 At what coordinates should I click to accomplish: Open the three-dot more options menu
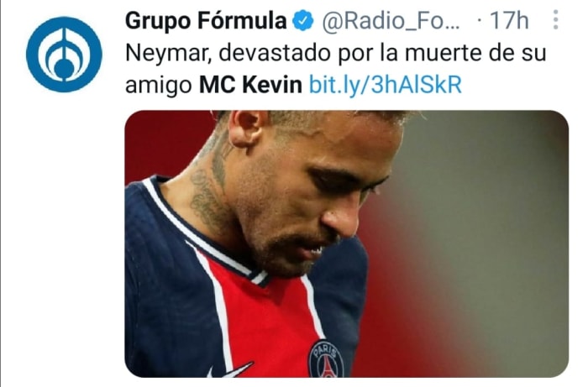556,20
